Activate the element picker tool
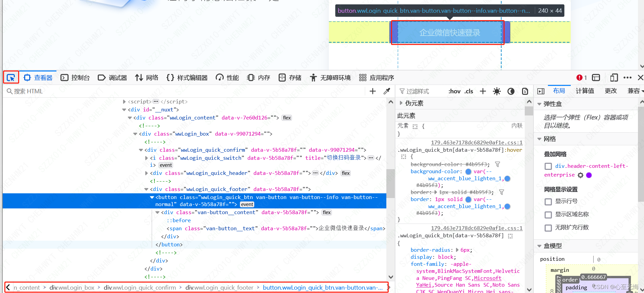 [11, 78]
